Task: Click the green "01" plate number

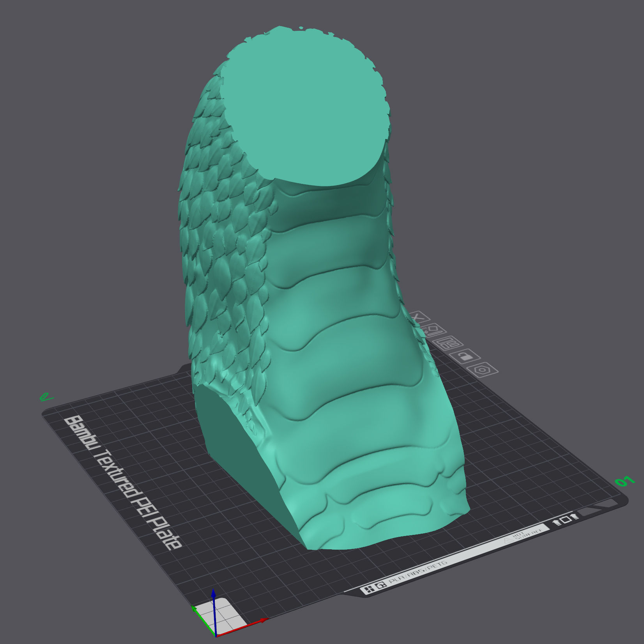Action: 625,481
